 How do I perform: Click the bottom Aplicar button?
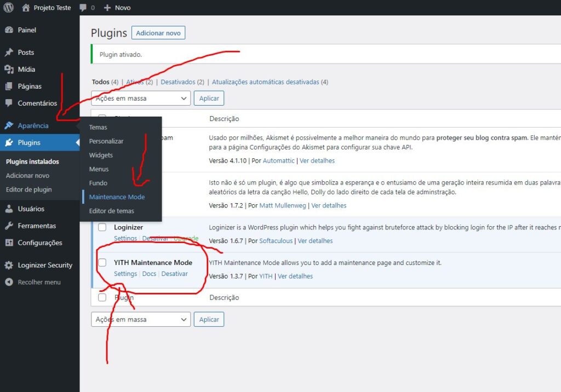(209, 319)
